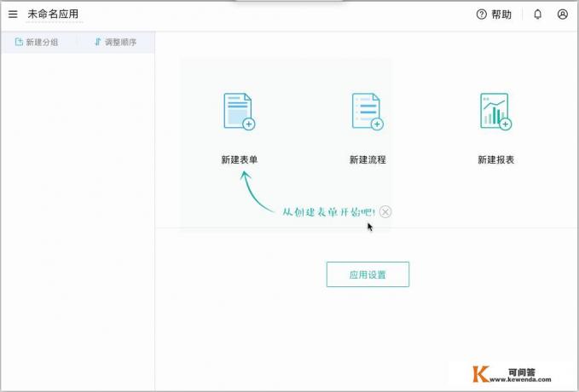Click the 新建报表 chart report icon

pyautogui.click(x=495, y=112)
